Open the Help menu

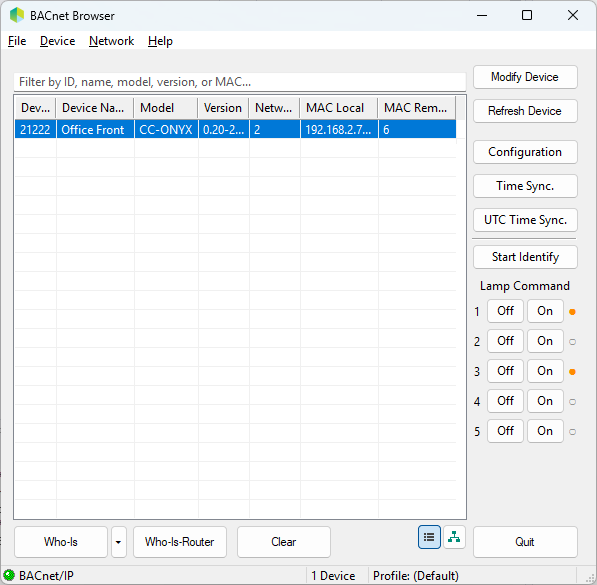(160, 41)
